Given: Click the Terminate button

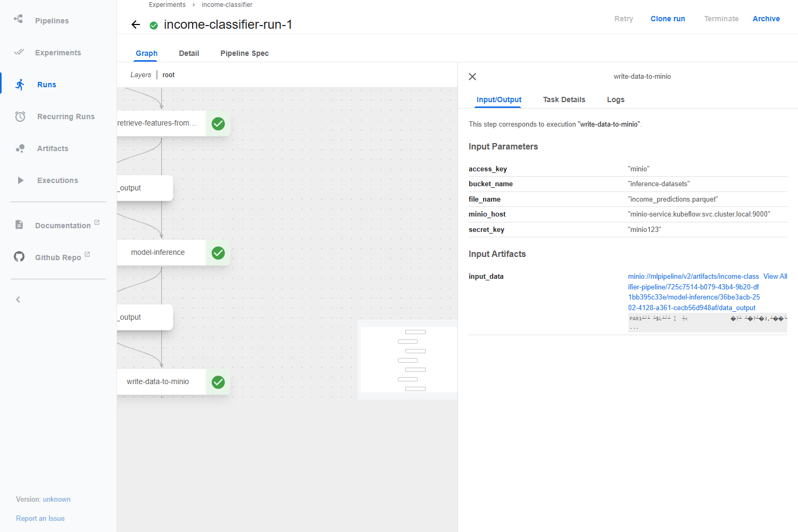Looking at the screenshot, I should (x=721, y=19).
